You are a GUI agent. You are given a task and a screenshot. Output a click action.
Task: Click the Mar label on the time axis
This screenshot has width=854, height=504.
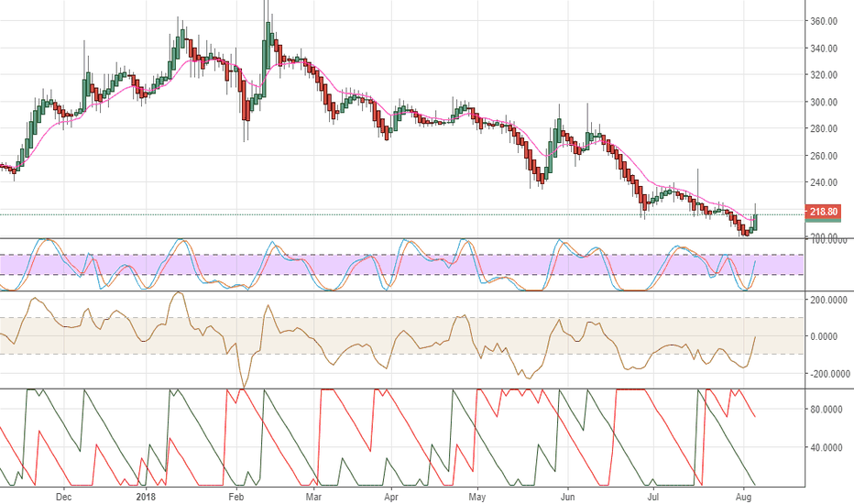(313, 497)
